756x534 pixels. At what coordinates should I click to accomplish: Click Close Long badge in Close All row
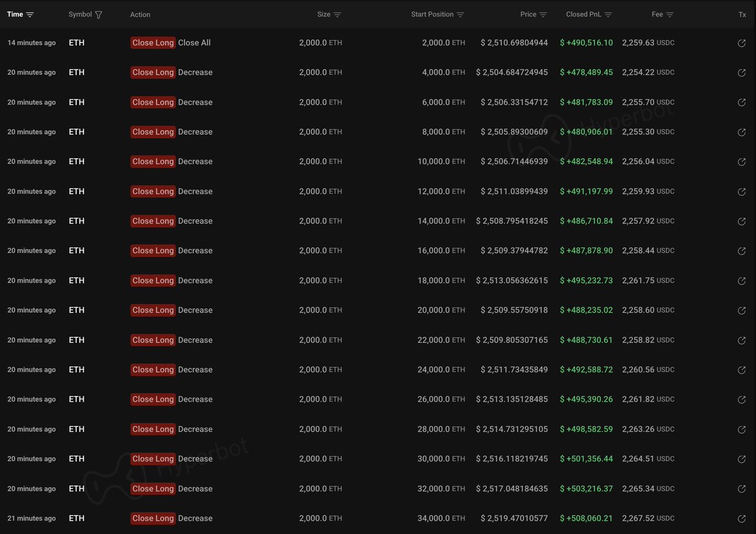pyautogui.click(x=153, y=43)
